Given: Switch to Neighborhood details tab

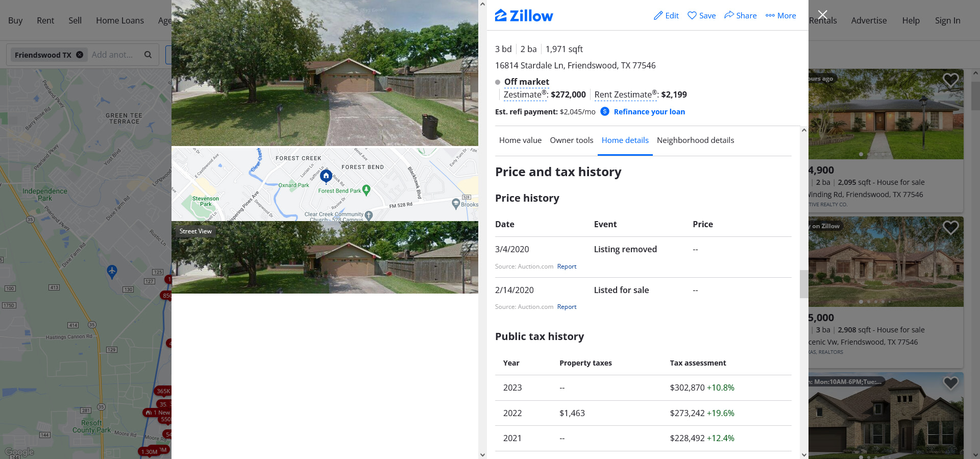Looking at the screenshot, I should click(x=695, y=140).
